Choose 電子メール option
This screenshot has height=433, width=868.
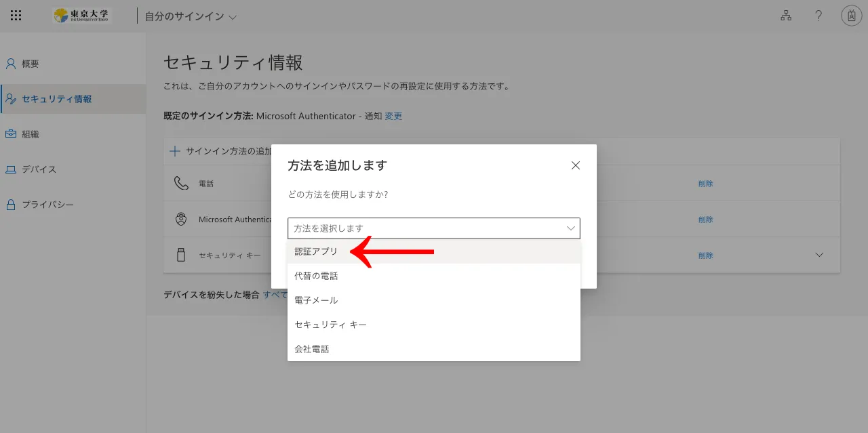pos(316,300)
